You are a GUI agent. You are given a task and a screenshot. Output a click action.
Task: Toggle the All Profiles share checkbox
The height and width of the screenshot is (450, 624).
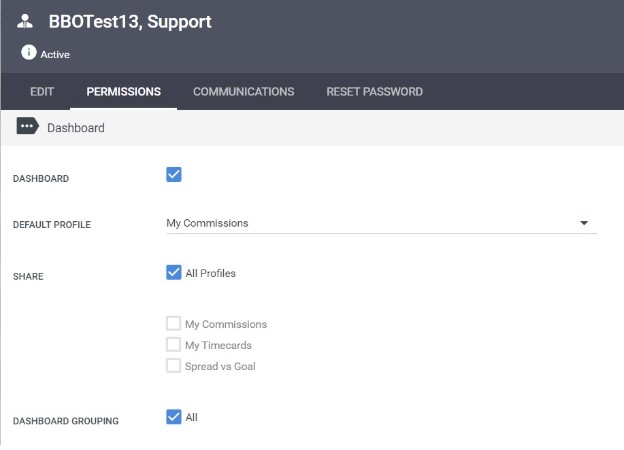tap(174, 273)
